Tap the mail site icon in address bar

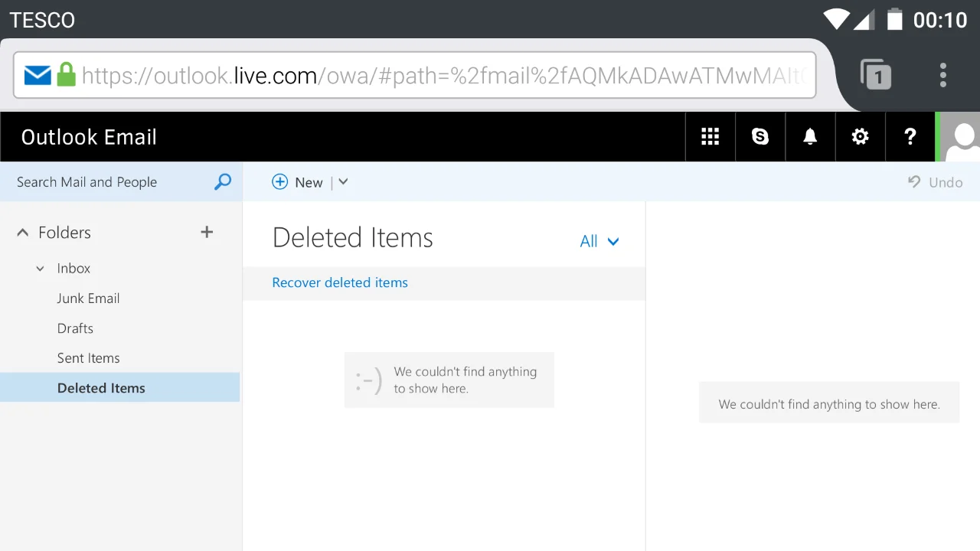(x=38, y=75)
